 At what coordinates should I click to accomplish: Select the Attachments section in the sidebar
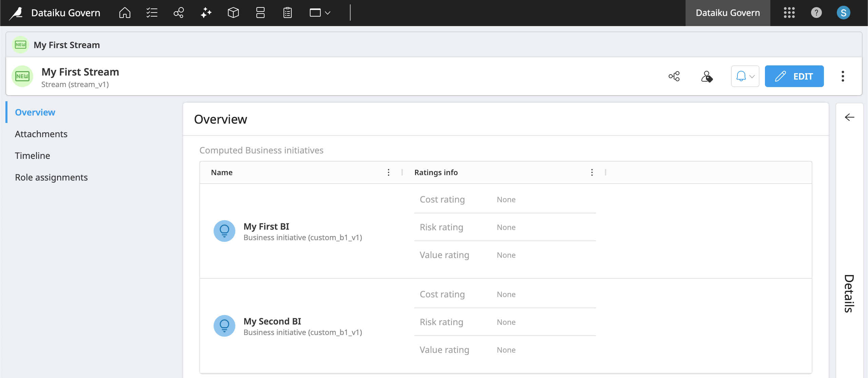(41, 134)
